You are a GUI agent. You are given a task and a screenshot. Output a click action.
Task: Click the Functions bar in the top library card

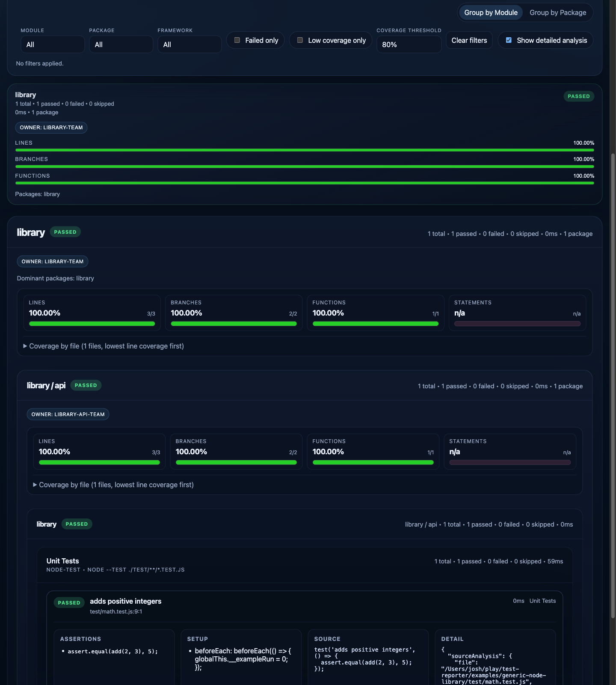[x=305, y=183]
